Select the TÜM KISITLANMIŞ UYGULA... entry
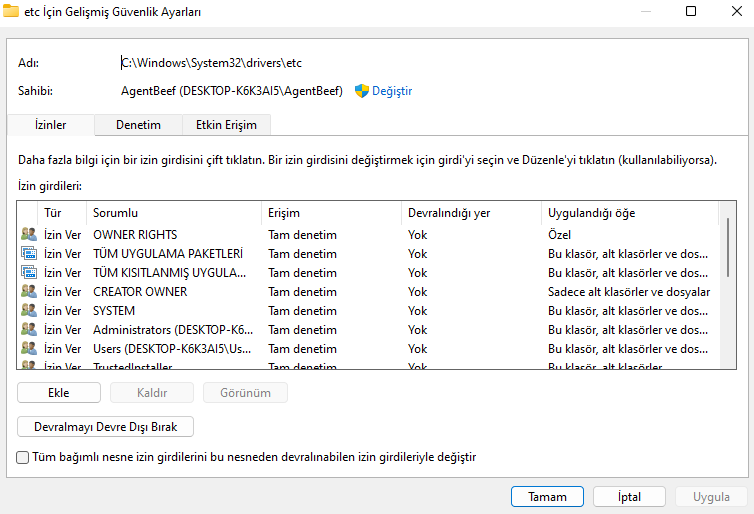This screenshot has width=754, height=514. [x=369, y=273]
